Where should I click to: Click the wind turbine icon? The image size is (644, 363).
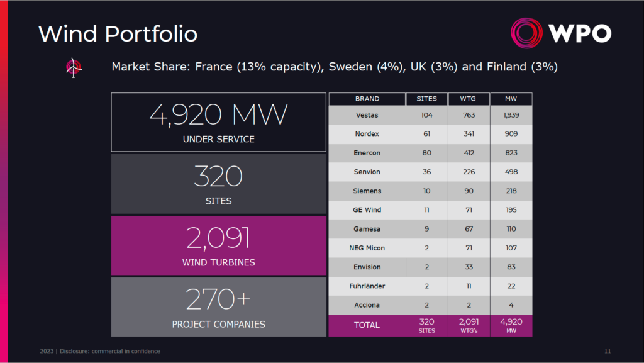74,67
